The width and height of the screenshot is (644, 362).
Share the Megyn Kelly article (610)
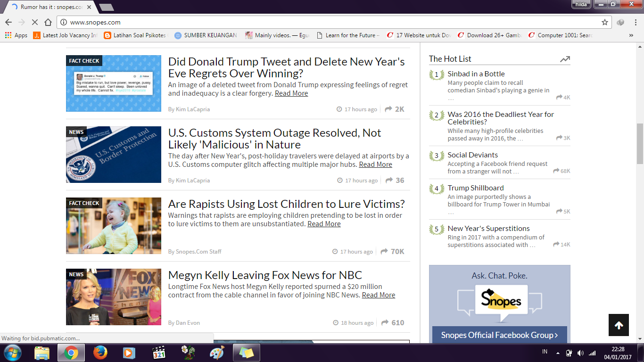pos(393,323)
